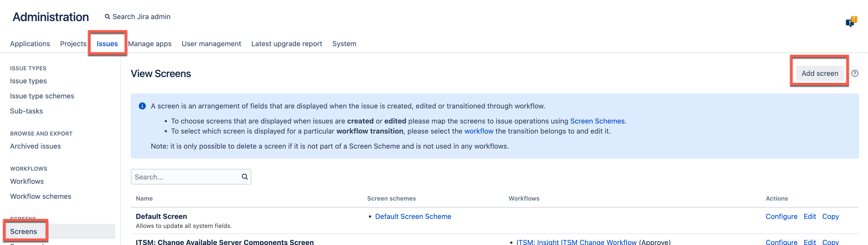The width and height of the screenshot is (868, 245).
Task: Open the System tab
Action: pos(344,44)
